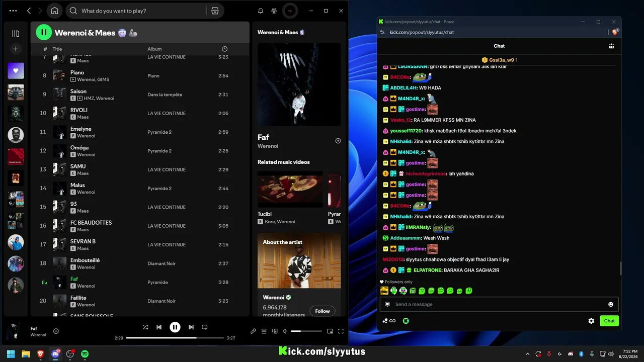Add Faf to library in Now Playing panel

(338, 141)
